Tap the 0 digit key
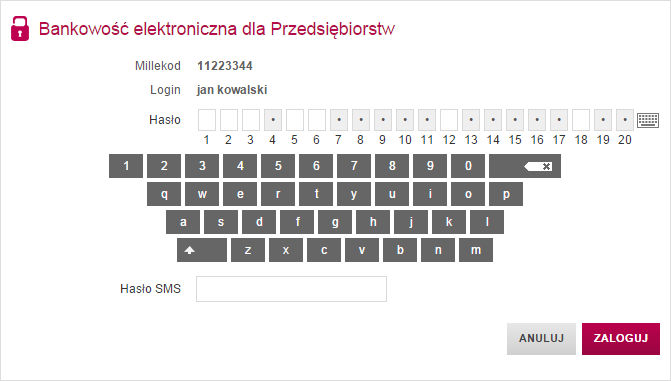The width and height of the screenshot is (671, 381). click(x=468, y=166)
